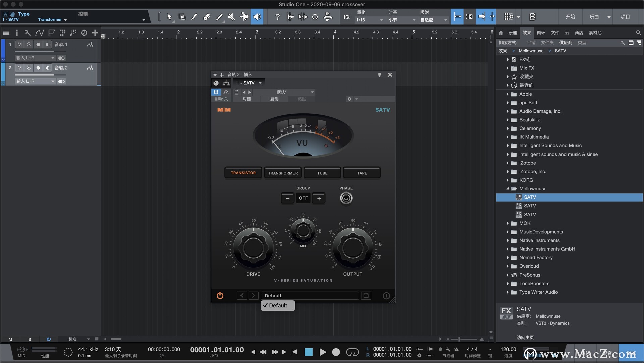Click the wrench options icon above tracks
The width and height of the screenshot is (644, 363).
point(28,33)
